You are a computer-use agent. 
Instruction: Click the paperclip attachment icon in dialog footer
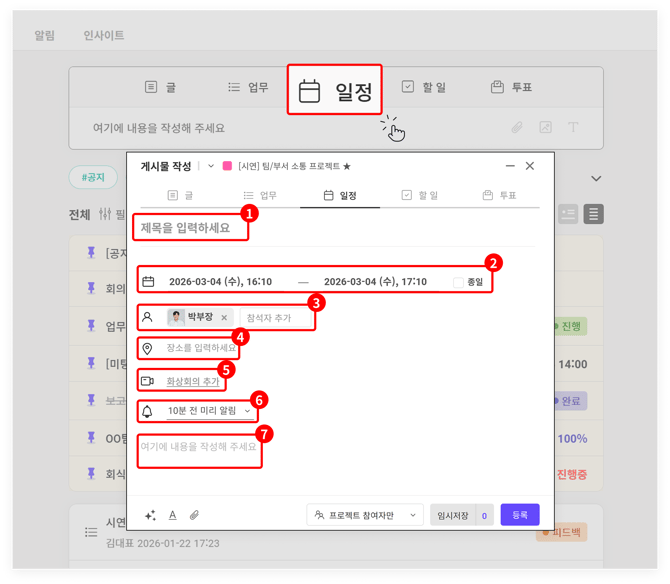[195, 515]
